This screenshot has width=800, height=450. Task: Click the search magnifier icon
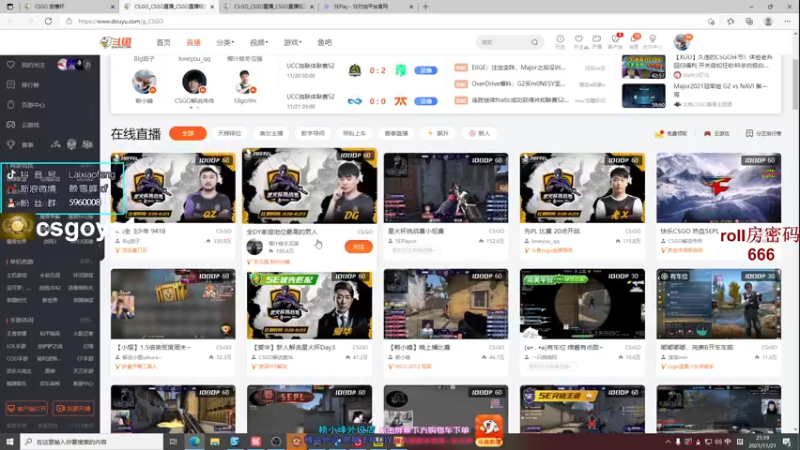[534, 42]
